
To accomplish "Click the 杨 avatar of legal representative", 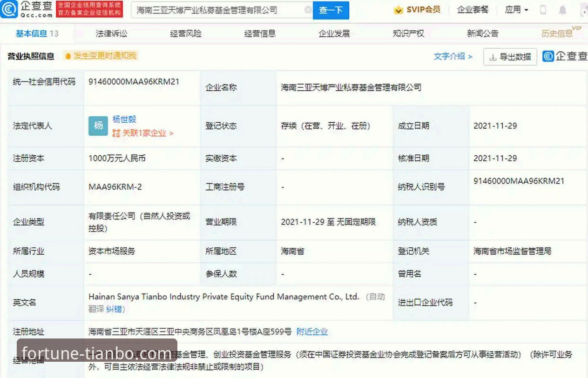I will point(98,126).
